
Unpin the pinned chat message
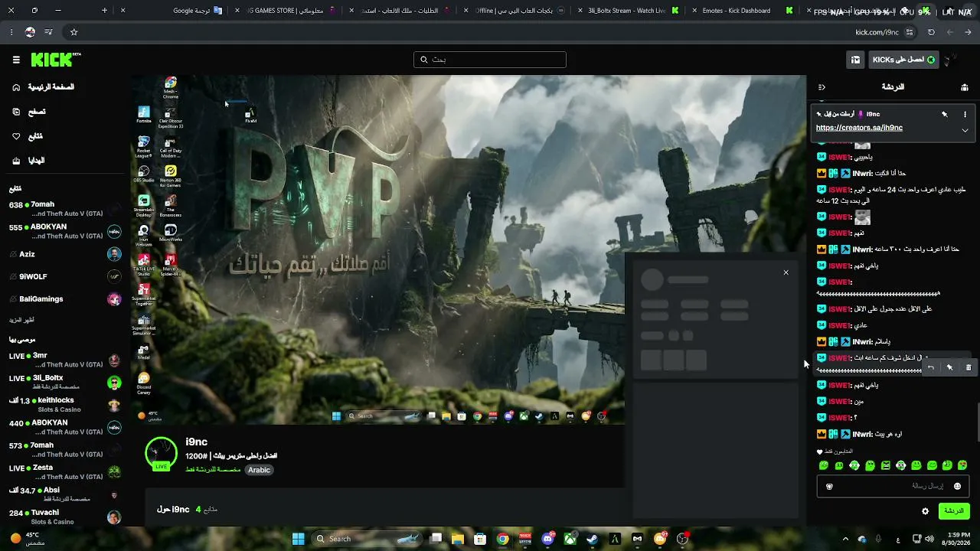(x=945, y=114)
